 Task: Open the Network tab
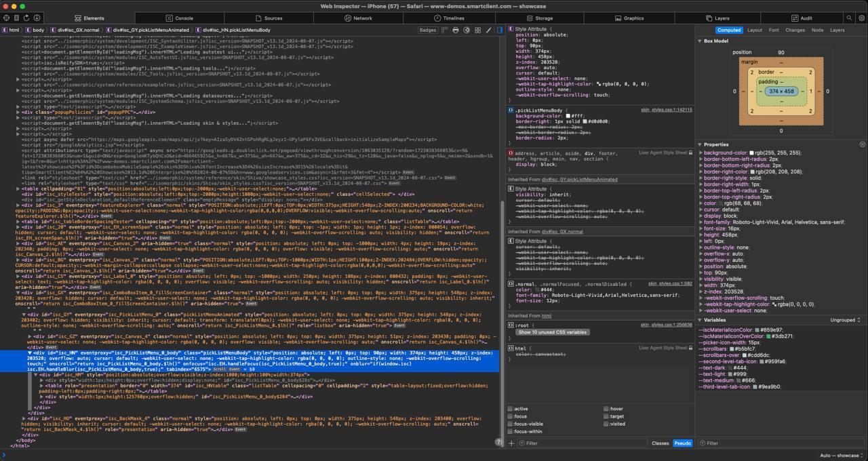point(359,18)
